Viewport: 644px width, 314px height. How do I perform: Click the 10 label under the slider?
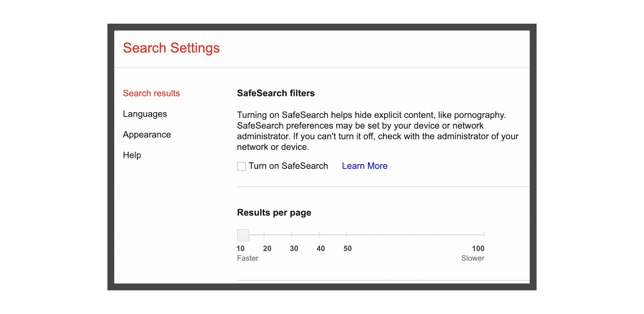pyautogui.click(x=241, y=248)
